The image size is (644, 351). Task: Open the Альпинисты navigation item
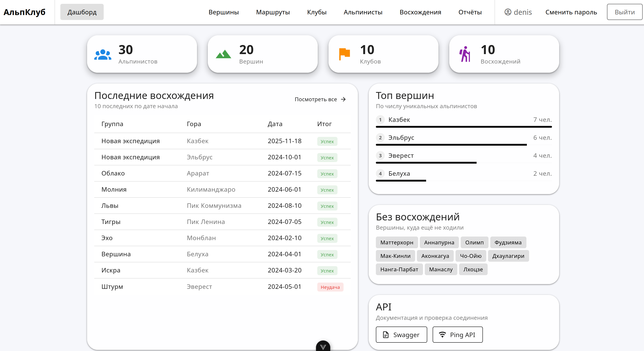click(363, 12)
